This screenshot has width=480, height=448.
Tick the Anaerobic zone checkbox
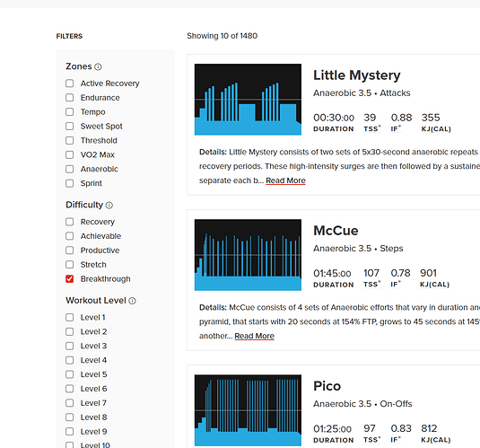69,169
